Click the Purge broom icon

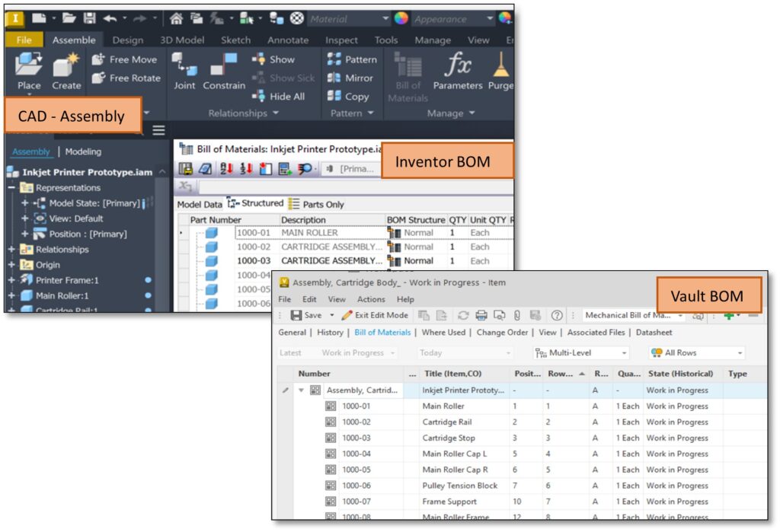pos(500,65)
